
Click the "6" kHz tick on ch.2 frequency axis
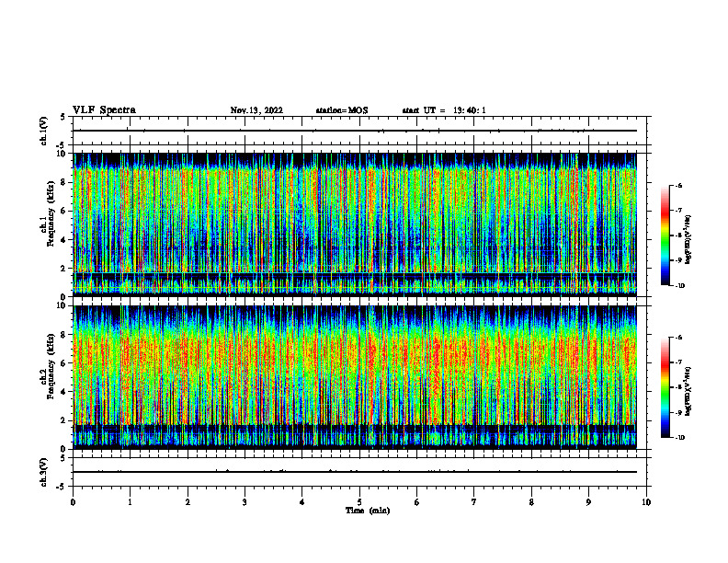64,363
